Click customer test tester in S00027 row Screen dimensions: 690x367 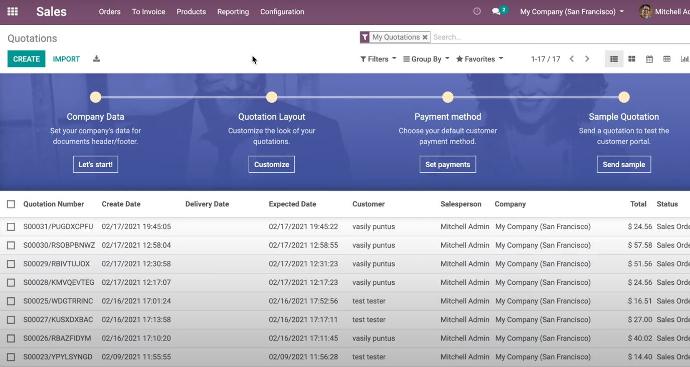click(x=369, y=319)
